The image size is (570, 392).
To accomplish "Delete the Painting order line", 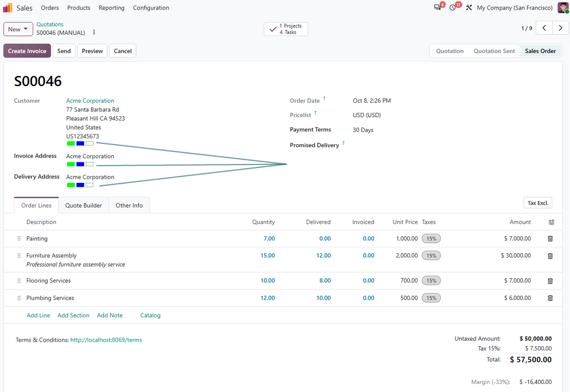I will click(550, 239).
